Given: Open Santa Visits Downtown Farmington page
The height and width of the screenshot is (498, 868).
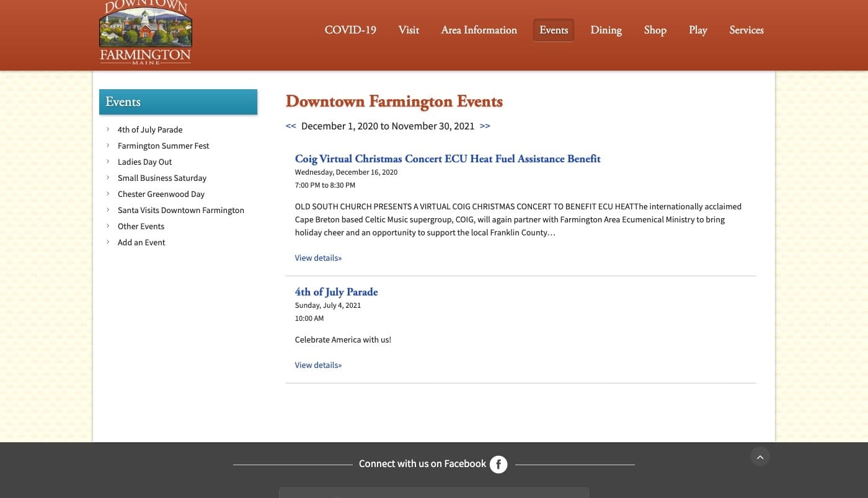Looking at the screenshot, I should click(x=180, y=210).
